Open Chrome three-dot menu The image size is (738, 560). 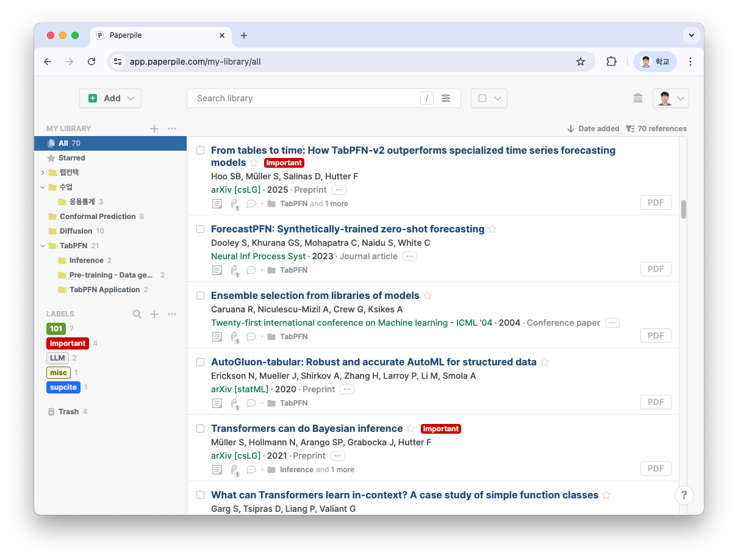pyautogui.click(x=690, y=62)
